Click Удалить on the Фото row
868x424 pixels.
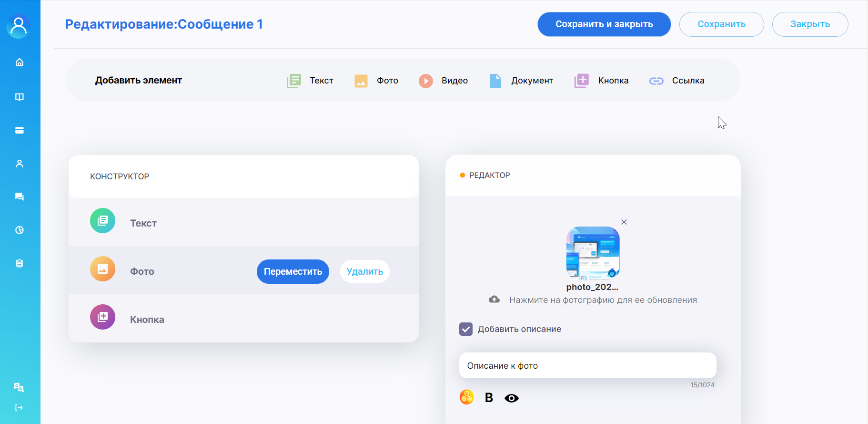point(365,271)
